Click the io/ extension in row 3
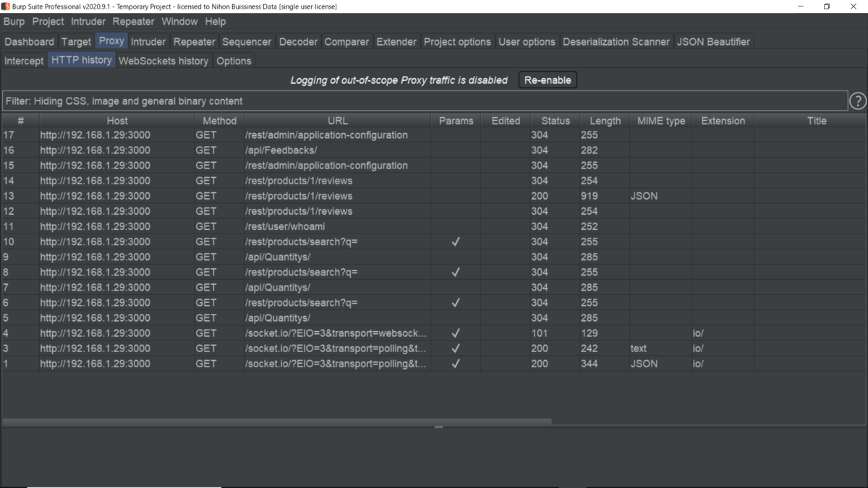Screen dimensions: 868x488 pos(698,348)
